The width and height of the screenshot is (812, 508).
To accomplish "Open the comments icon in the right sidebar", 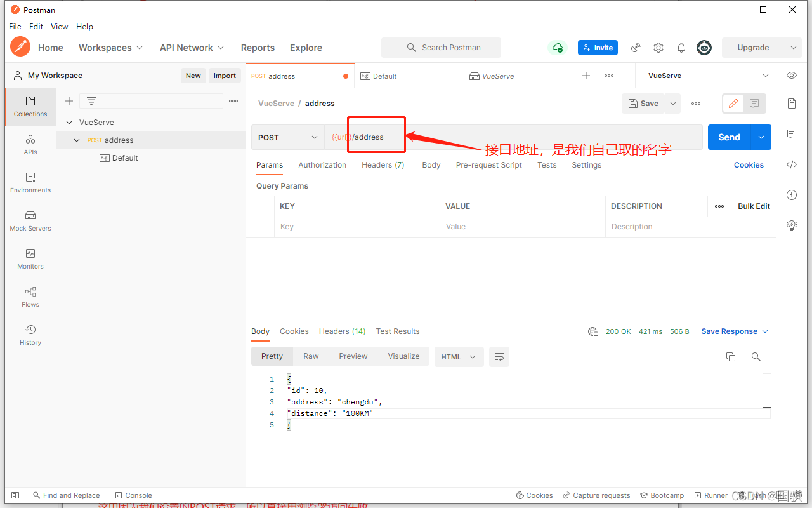I will click(792, 134).
